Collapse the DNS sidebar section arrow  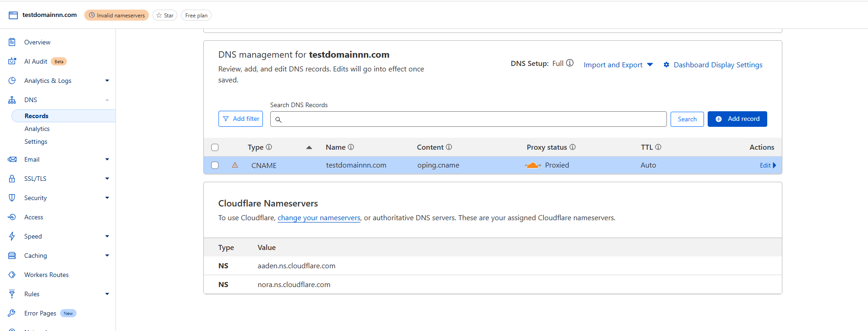[107, 100]
